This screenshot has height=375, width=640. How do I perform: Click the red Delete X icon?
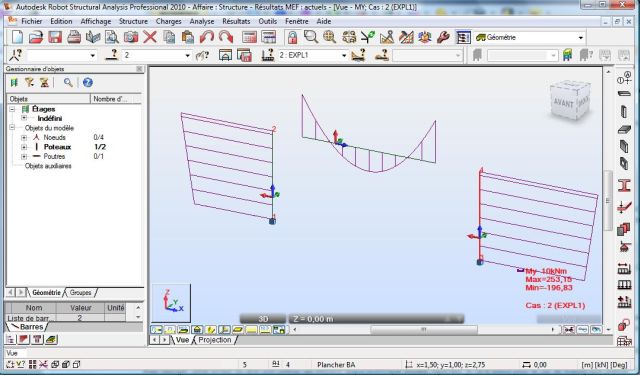coord(150,38)
